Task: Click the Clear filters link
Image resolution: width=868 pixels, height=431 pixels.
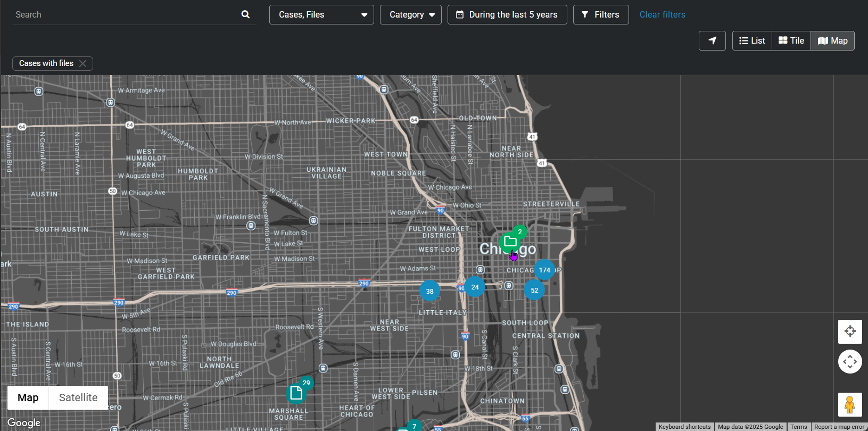Action: point(662,14)
